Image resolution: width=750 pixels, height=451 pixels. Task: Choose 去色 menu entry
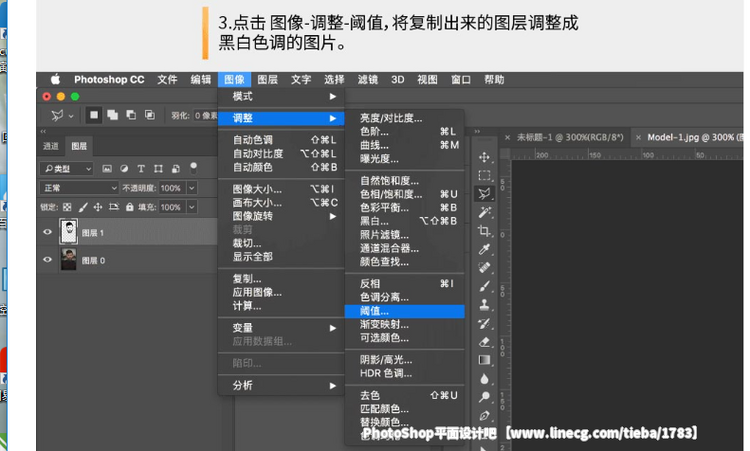404,396
